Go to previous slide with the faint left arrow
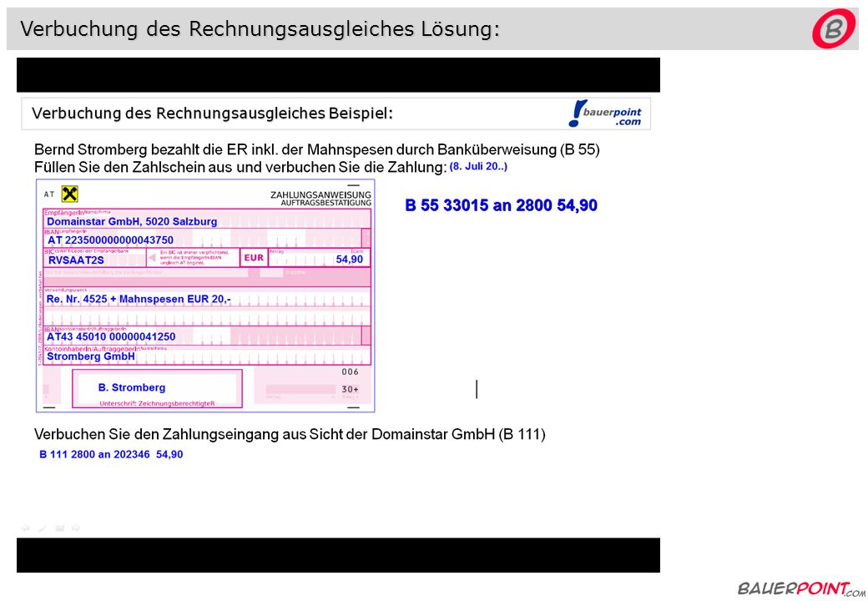868x601 pixels. click(26, 528)
